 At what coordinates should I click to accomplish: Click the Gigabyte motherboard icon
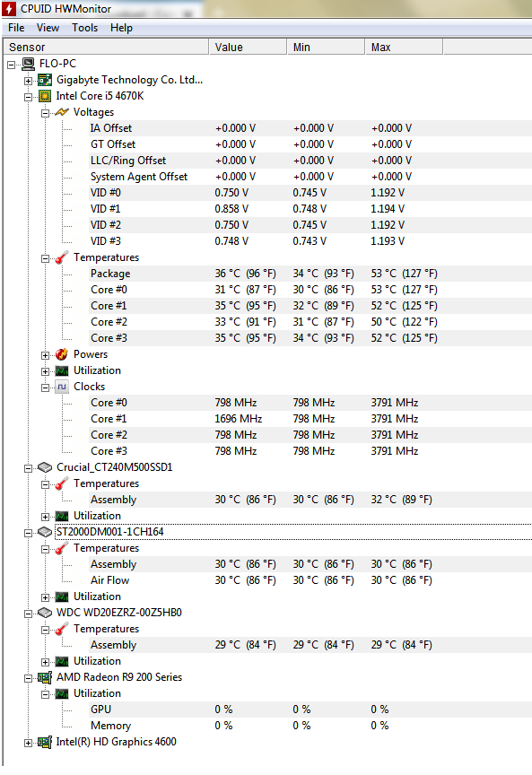[x=45, y=80]
